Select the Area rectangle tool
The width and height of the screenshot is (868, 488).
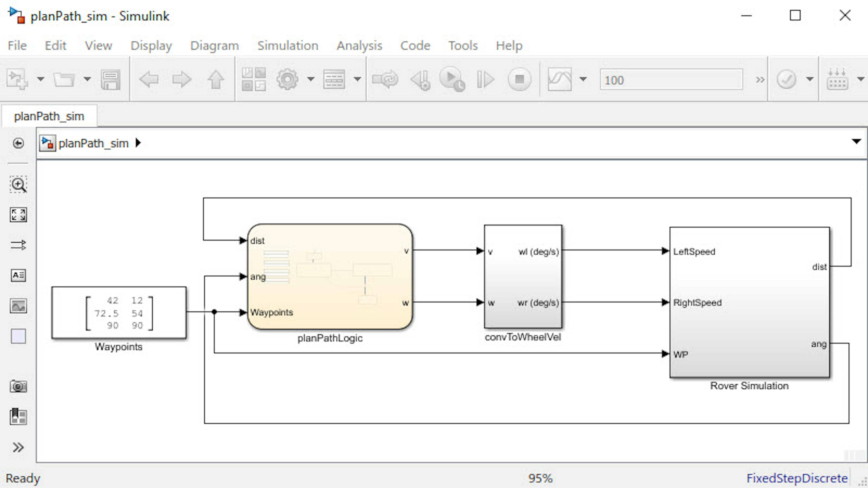point(18,336)
